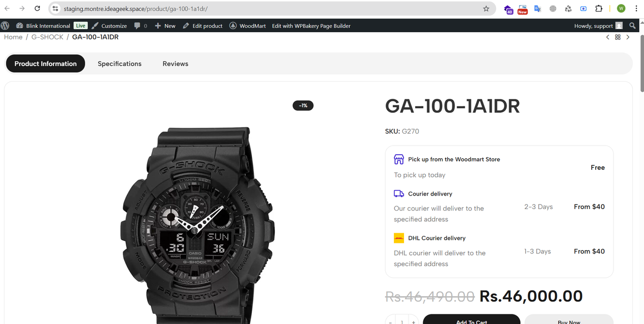
Task: Click the recycle arrows extension icon
Action: point(568,9)
